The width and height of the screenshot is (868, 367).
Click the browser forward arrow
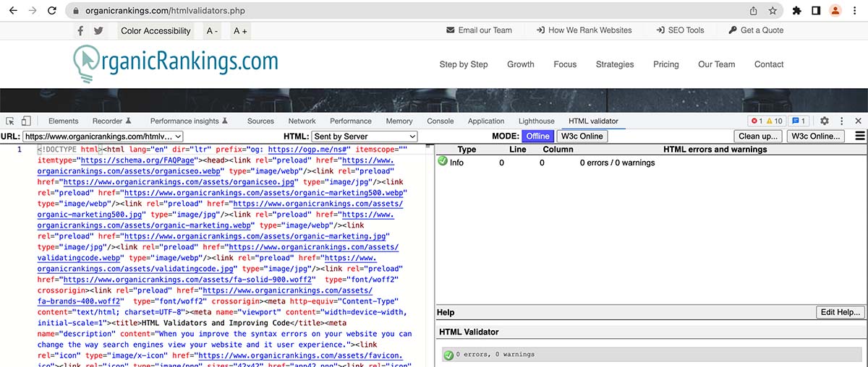(32, 11)
